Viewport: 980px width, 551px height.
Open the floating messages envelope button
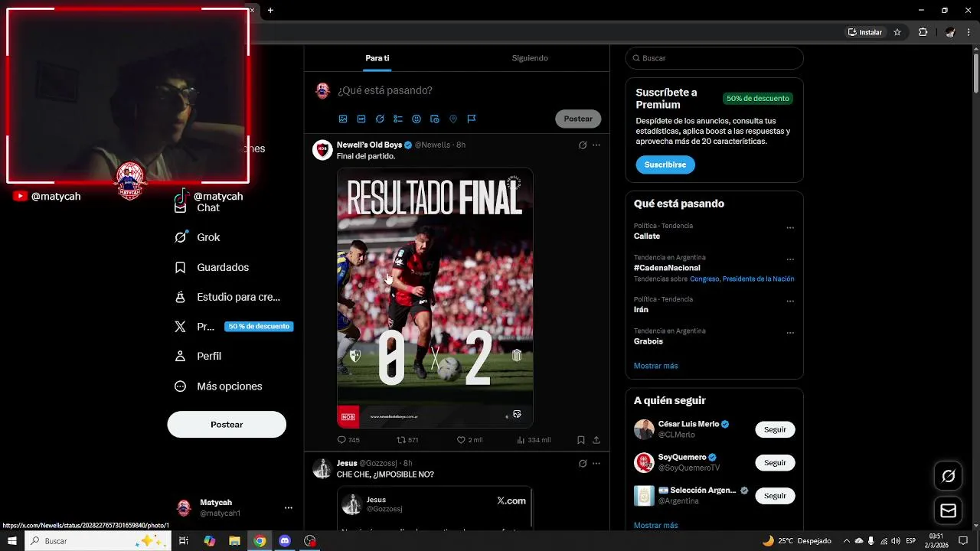click(x=948, y=510)
